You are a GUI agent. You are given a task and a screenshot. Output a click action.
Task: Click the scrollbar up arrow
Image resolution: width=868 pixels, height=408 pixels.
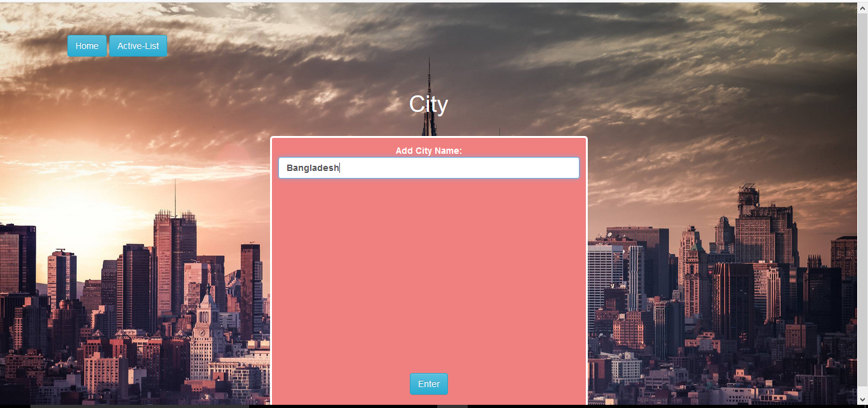(x=862, y=7)
